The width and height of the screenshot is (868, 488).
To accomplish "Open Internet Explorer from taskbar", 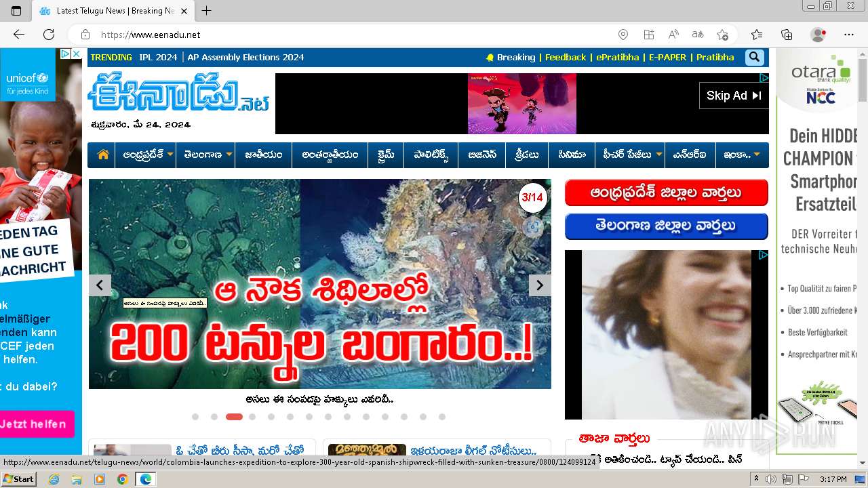I will click(x=54, y=479).
